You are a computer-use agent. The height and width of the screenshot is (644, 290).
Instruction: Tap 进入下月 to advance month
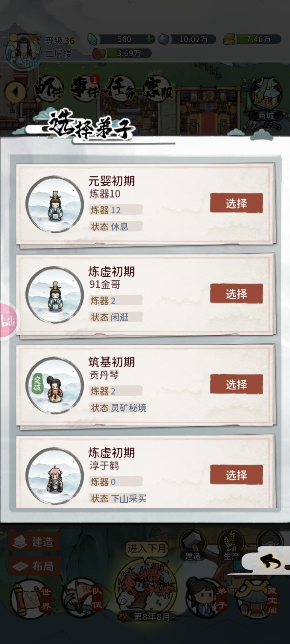click(x=147, y=549)
